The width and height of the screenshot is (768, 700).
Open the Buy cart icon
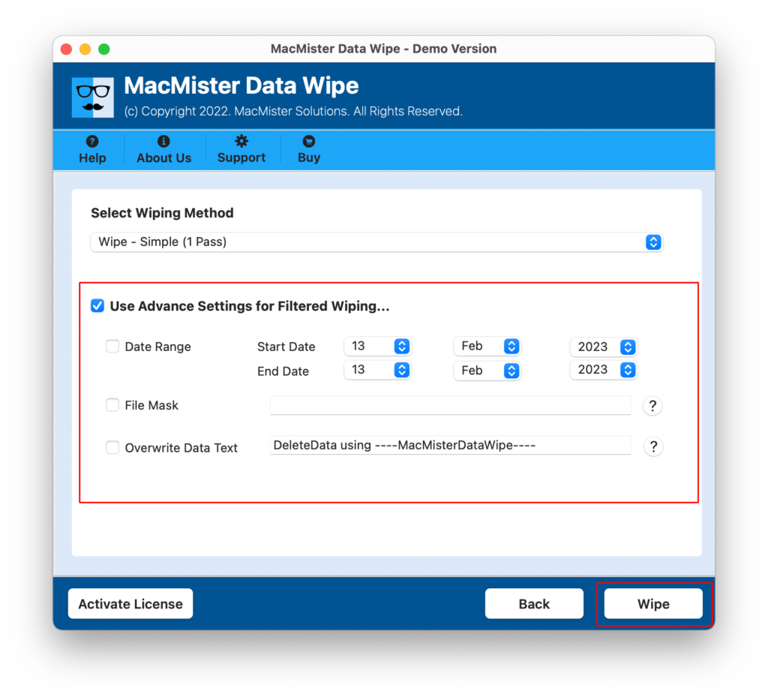click(308, 141)
